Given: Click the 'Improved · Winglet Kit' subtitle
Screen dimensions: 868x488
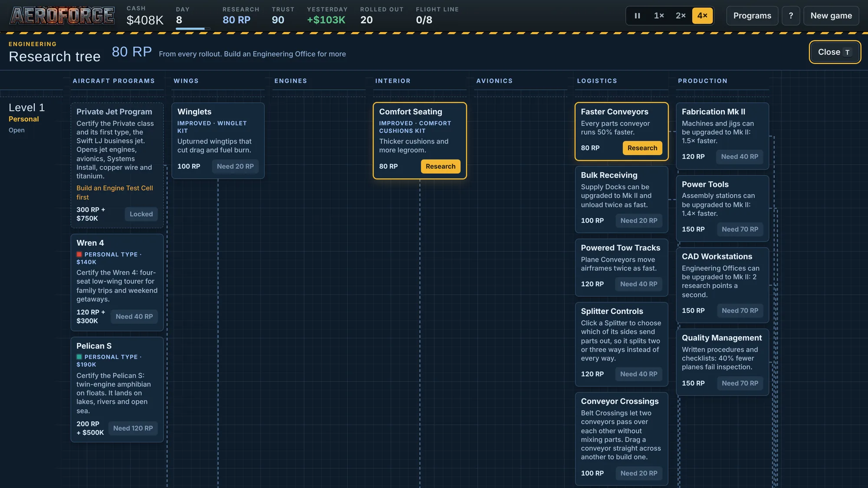Looking at the screenshot, I should (x=212, y=127).
